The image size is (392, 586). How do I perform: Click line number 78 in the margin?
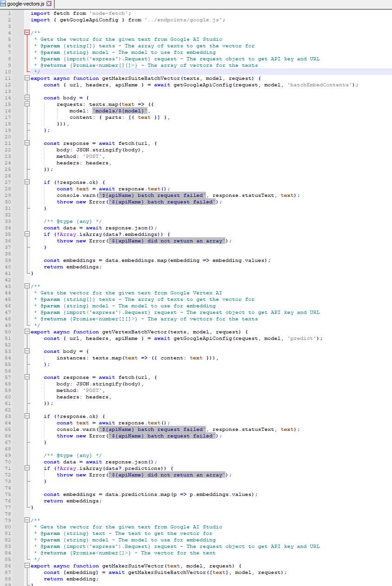[x=8, y=514]
